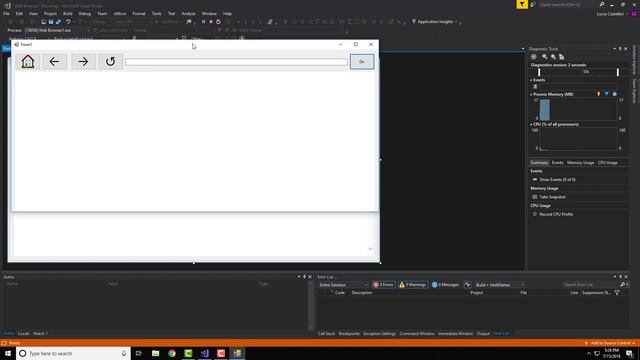
Task: Toggle the Messages filter in Error List
Action: pos(445,284)
